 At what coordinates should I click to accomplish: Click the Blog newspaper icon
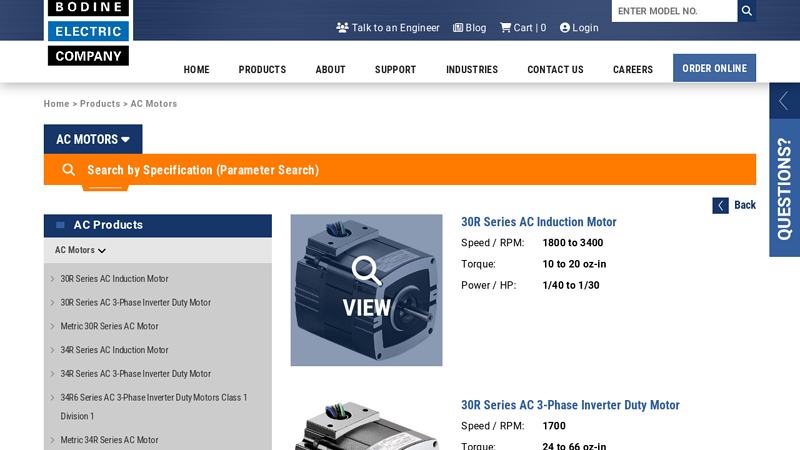pos(458,28)
